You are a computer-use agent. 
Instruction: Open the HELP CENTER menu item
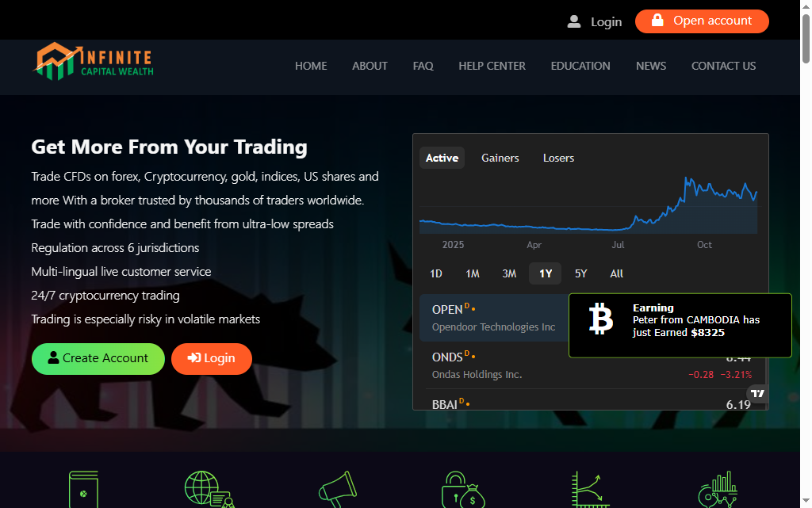click(x=492, y=66)
